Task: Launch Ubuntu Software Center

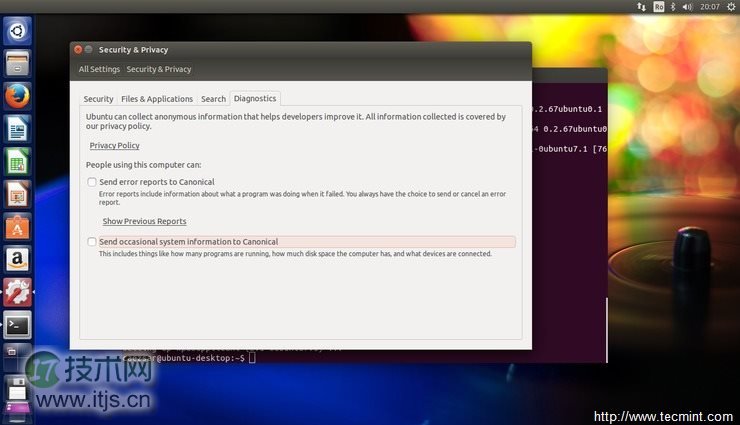Action: [17, 227]
